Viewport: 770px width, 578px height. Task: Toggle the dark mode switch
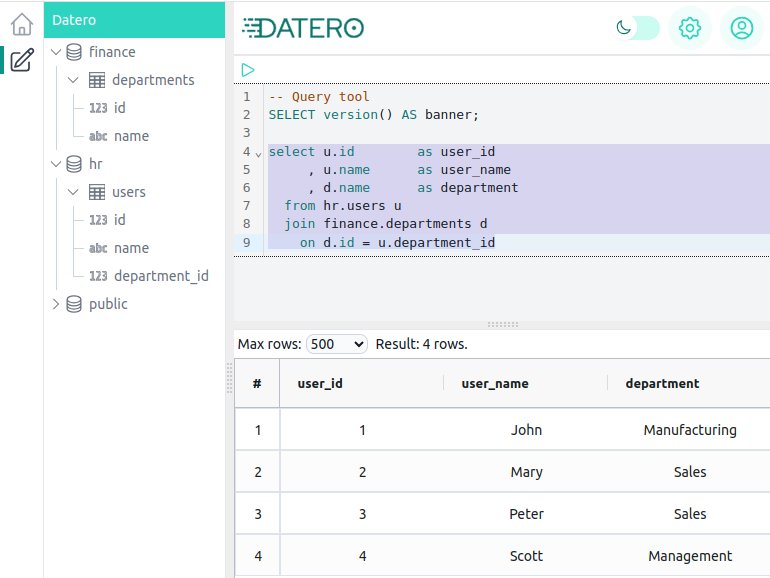[x=637, y=28]
